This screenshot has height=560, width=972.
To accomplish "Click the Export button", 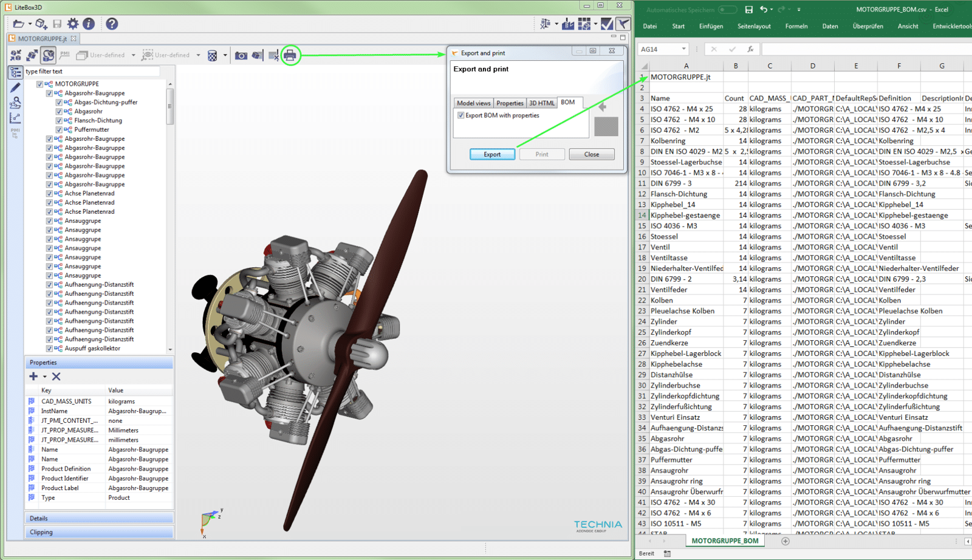I will coord(492,154).
